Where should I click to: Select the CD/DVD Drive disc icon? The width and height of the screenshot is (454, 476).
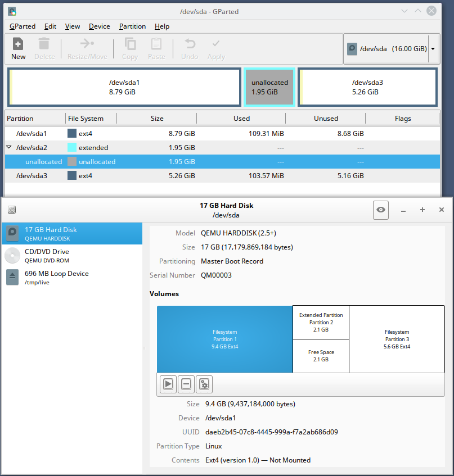coord(12,256)
